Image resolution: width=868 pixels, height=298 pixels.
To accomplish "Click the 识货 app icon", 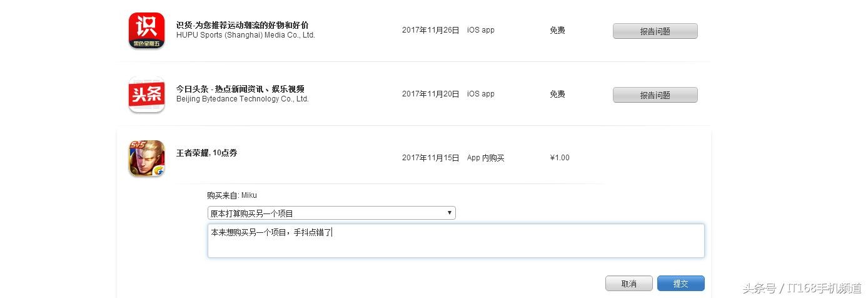I will click(146, 31).
